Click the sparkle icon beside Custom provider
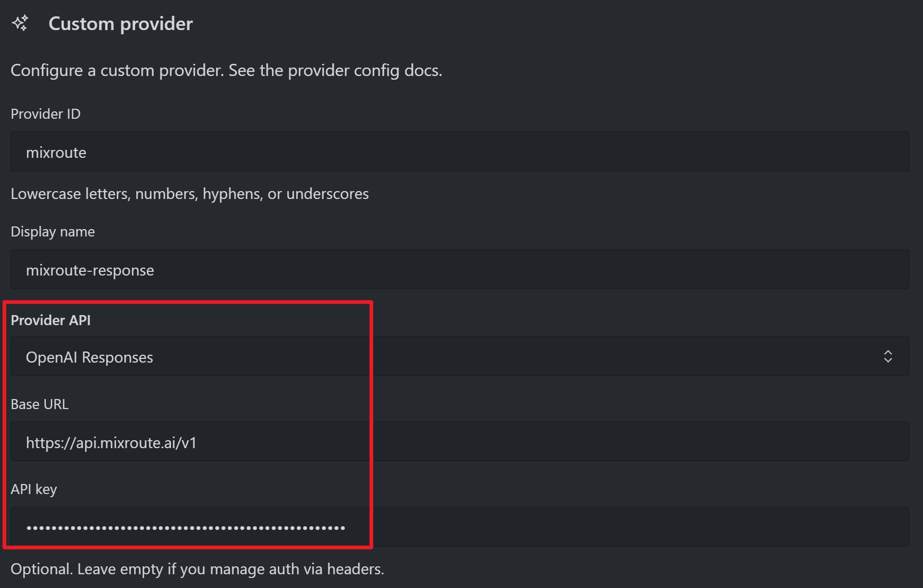923x588 pixels. coord(20,23)
